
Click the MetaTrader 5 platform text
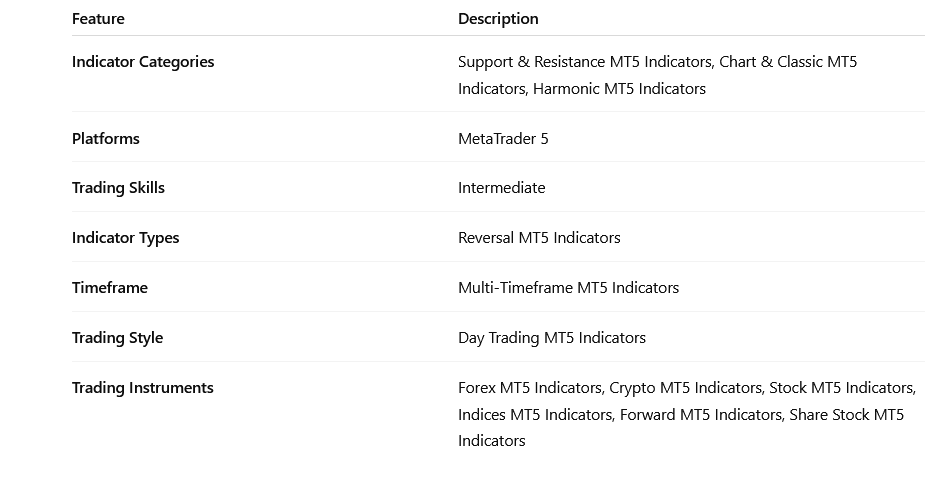click(x=503, y=139)
